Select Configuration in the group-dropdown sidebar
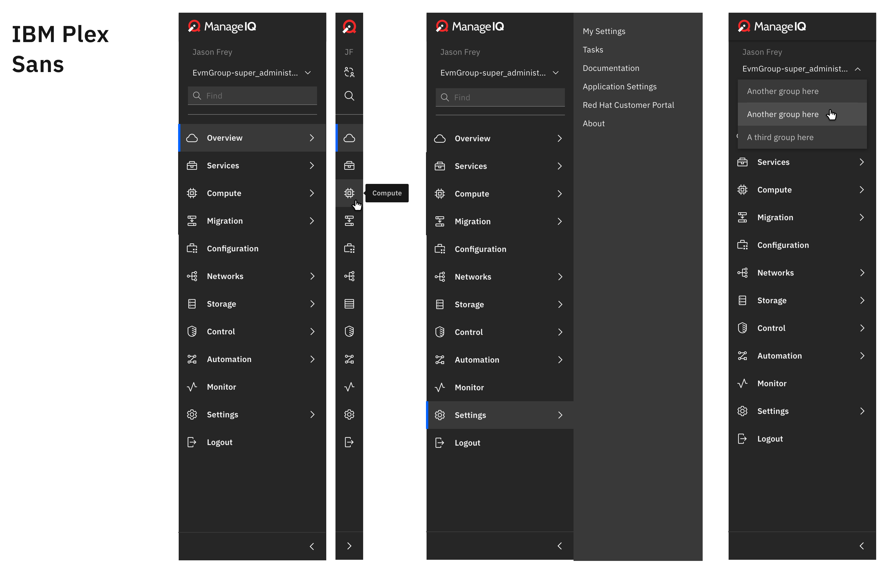Screen dimensions: 890x588 click(802, 245)
